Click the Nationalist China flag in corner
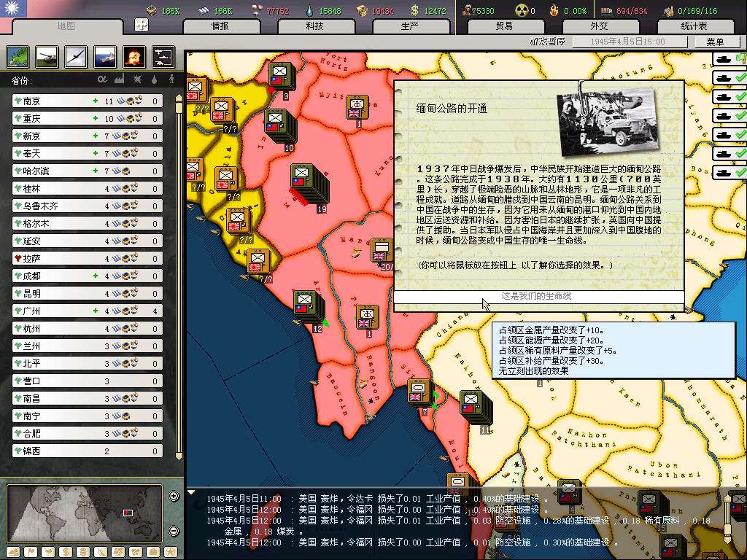The height and width of the screenshot is (560, 747). click(x=12, y=9)
